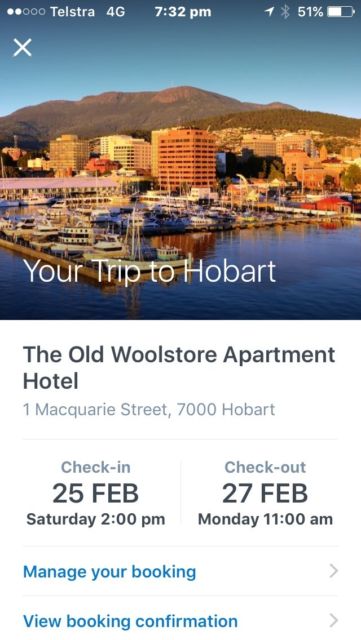Tap the battery icon in status bar
This screenshot has height=640, width=361.
click(x=341, y=12)
